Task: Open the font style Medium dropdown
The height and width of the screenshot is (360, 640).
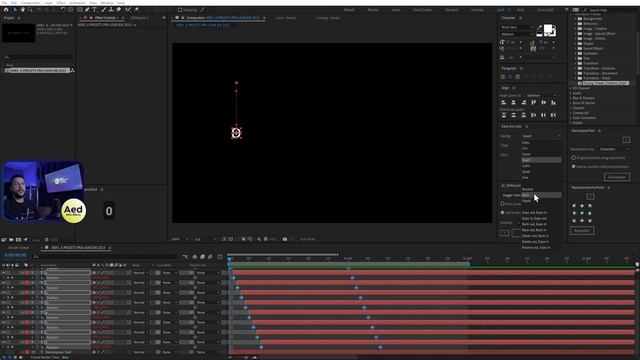Action: [517, 34]
